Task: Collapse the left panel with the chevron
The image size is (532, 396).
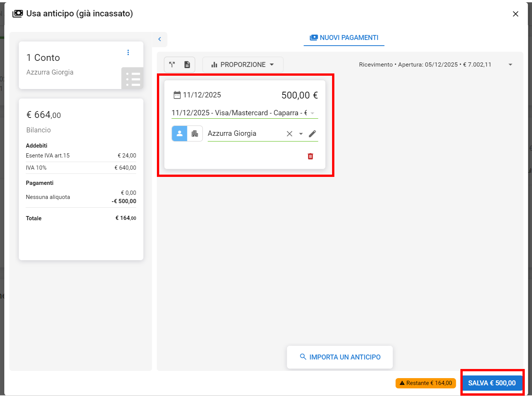Action: pos(160,39)
